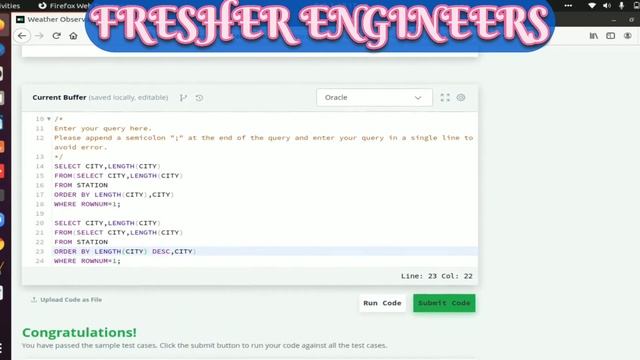640x360 pixels.
Task: Toggle the Firefox sidebar icon
Action: [611, 36]
